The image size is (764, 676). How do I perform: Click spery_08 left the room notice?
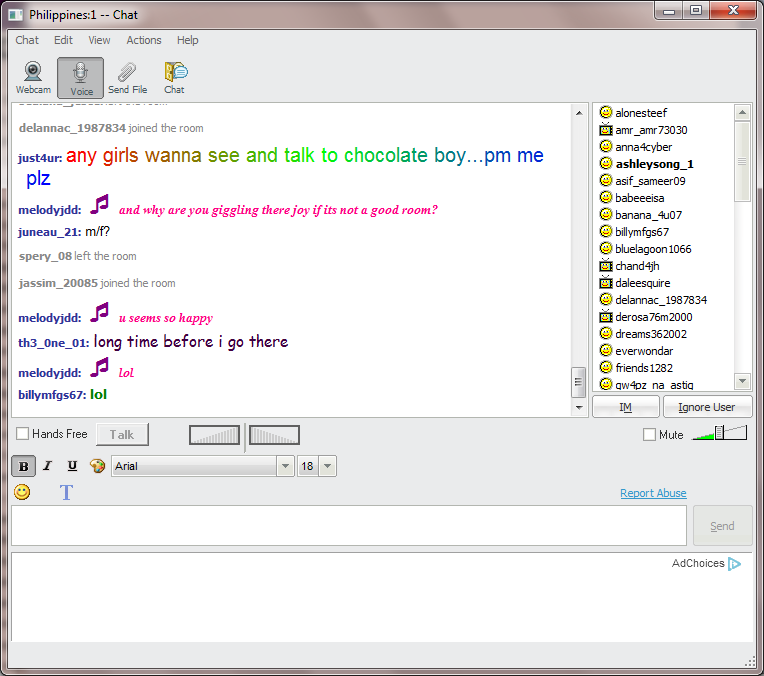(77, 256)
